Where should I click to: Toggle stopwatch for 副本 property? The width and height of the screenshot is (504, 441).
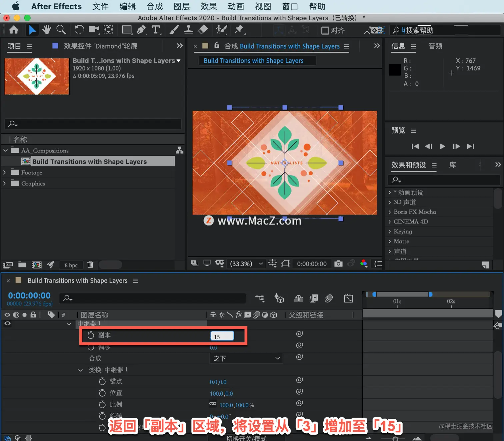[91, 335]
